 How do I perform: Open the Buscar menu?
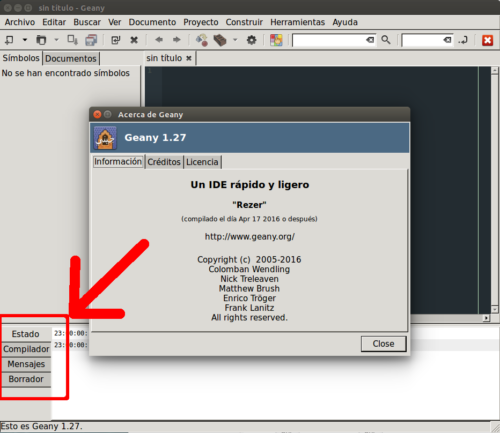coord(87,22)
